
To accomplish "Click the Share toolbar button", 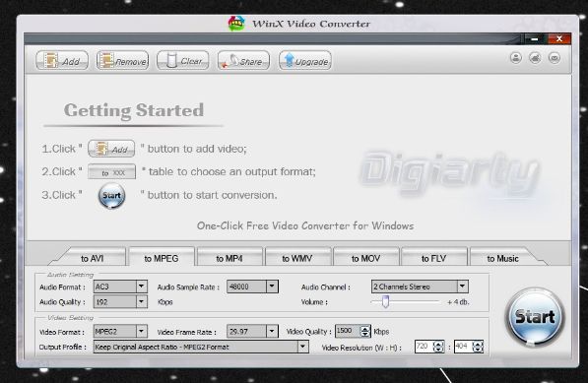I will (x=243, y=60).
